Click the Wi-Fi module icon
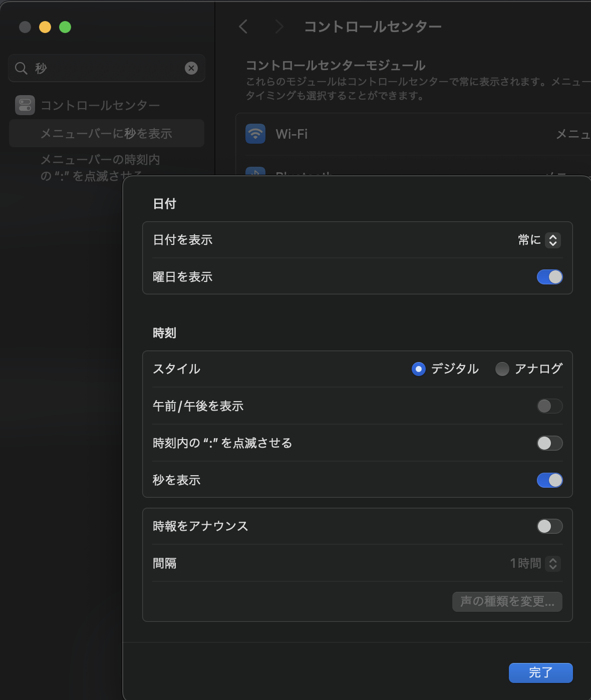 pos(255,134)
